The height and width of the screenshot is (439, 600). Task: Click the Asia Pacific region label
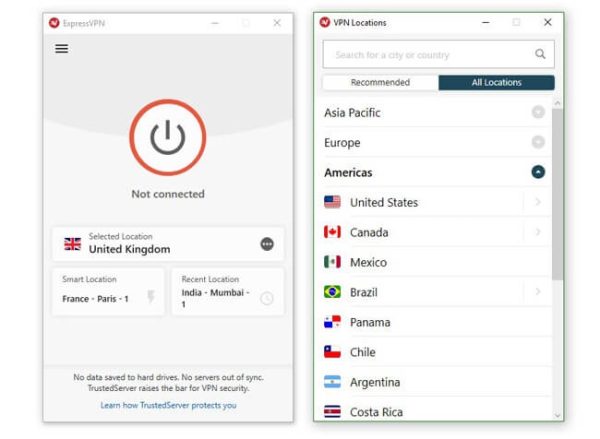[352, 113]
